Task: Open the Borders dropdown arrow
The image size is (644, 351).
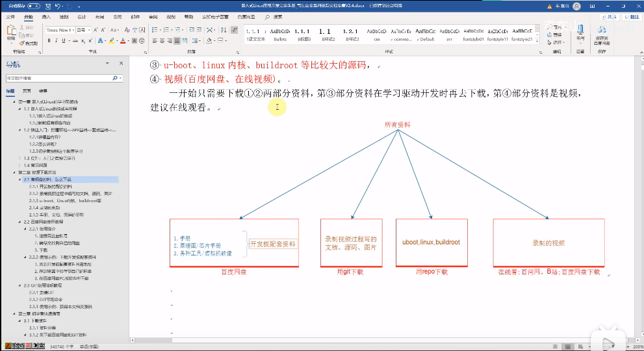Action: tap(225, 41)
